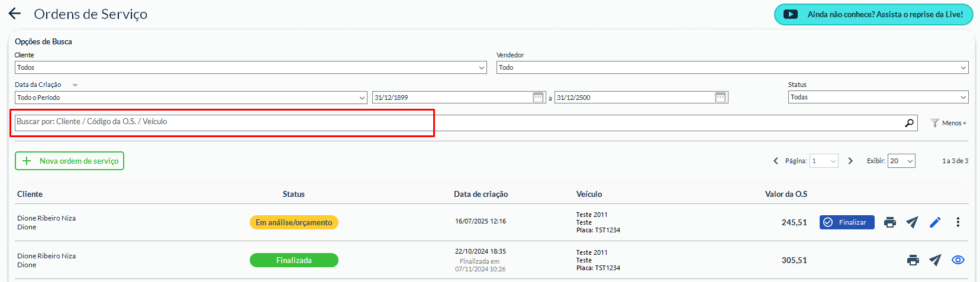The image size is (980, 282).
Task: Send the Finalizada order via paper plane
Action: [x=935, y=260]
